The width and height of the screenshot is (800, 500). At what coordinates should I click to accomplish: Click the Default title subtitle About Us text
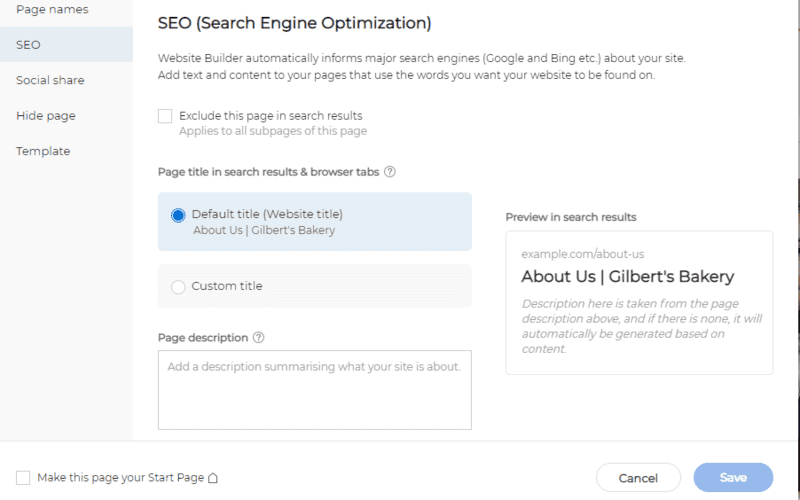(264, 230)
